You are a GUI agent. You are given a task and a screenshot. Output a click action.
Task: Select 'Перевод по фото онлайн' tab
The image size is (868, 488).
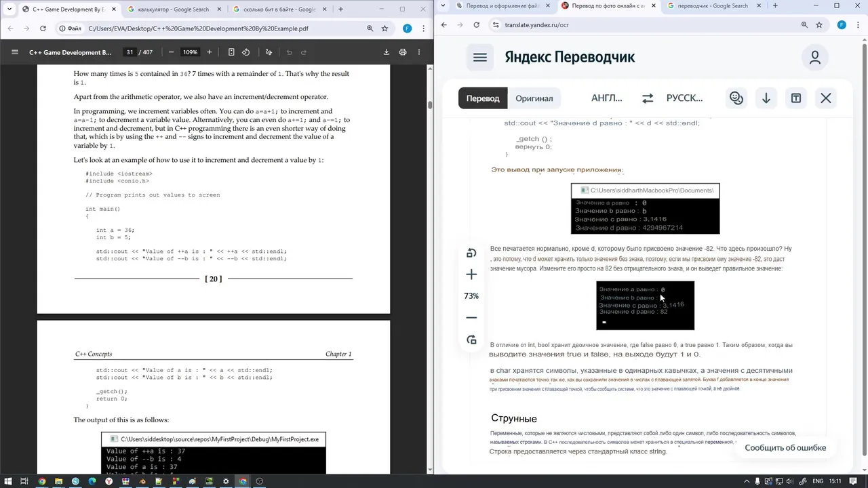[607, 6]
